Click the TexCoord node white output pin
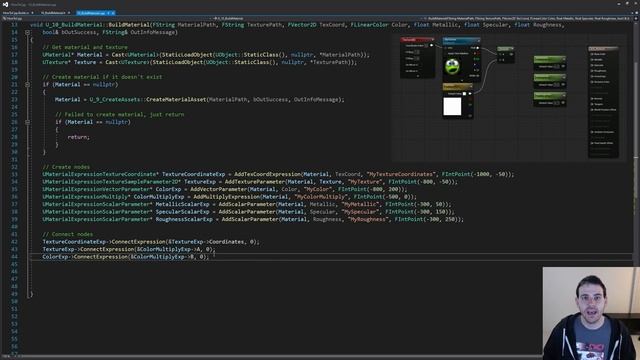 click(x=431, y=45)
